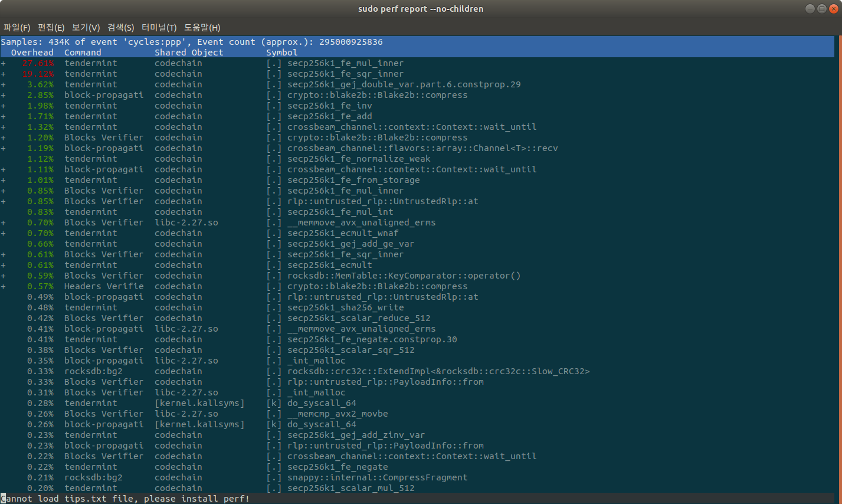Expand the top secp256k1_fe_mul_inner entry

point(4,63)
